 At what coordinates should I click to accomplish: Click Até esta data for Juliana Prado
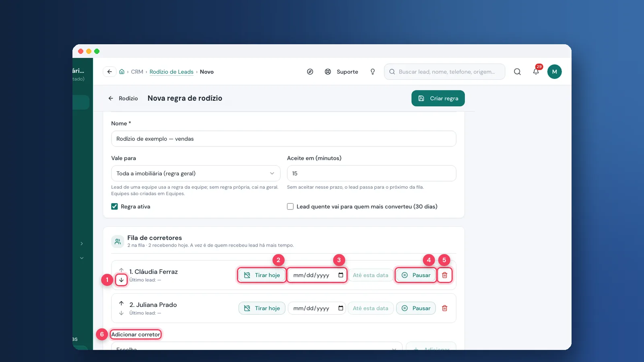[x=370, y=308]
